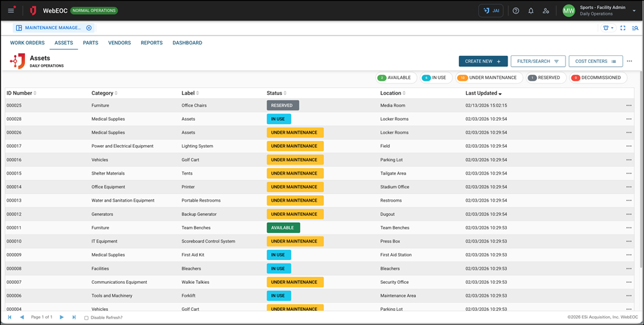
Task: Open the hamburger navigation menu
Action: (x=11, y=11)
